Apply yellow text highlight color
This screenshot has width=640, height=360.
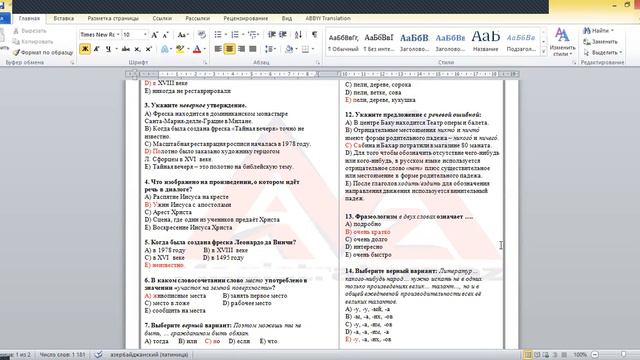coord(180,49)
